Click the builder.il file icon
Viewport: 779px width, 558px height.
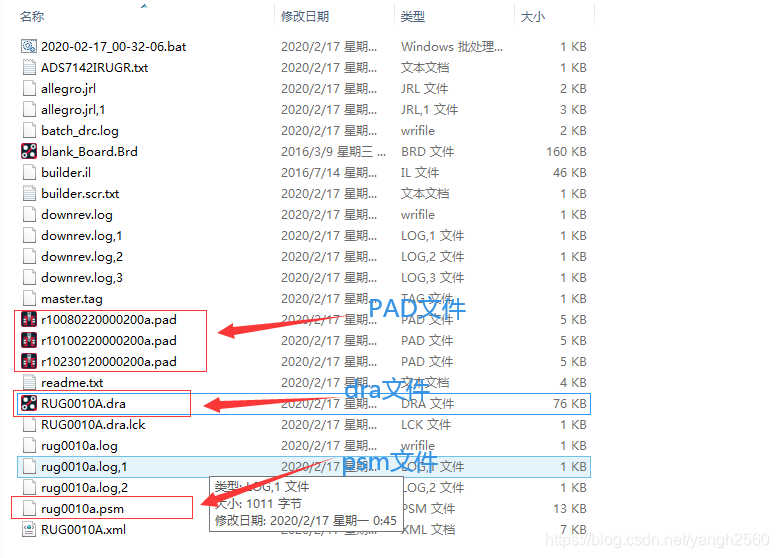(29, 173)
